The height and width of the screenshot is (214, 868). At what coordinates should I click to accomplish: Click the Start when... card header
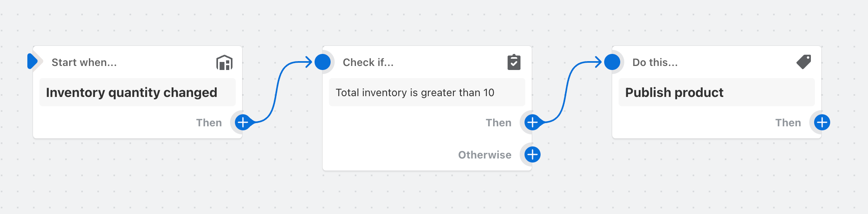[x=84, y=62]
